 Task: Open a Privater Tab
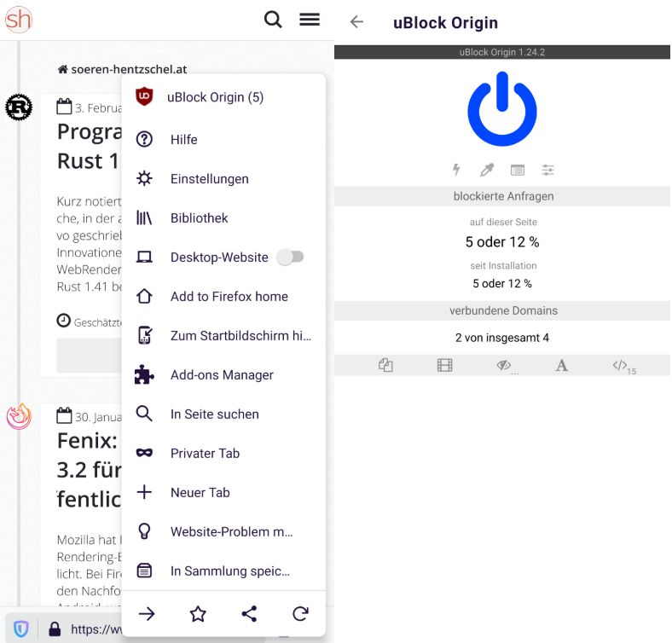[223, 453]
